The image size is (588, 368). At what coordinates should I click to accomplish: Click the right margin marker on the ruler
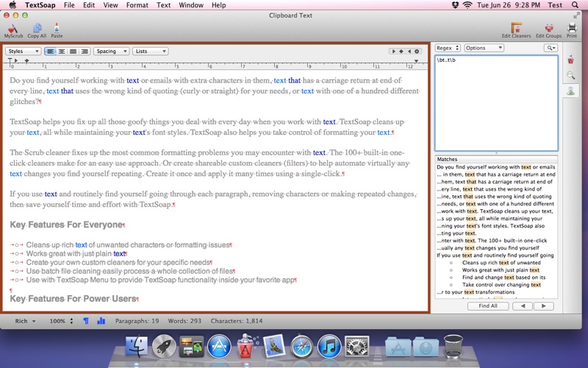(x=416, y=61)
